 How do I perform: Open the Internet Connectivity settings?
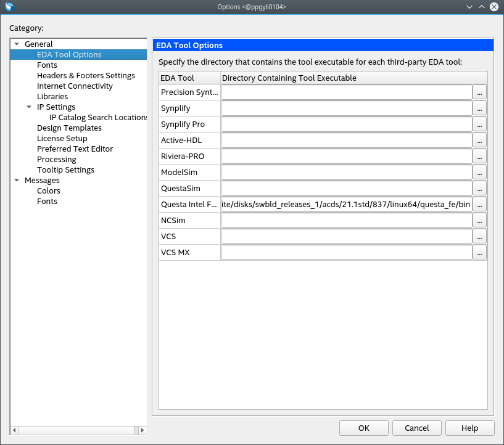click(75, 86)
